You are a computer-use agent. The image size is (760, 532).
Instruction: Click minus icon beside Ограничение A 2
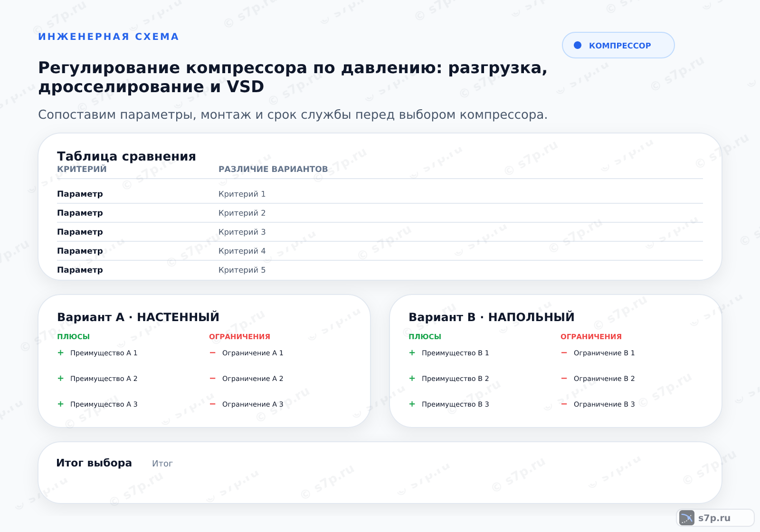click(x=212, y=378)
